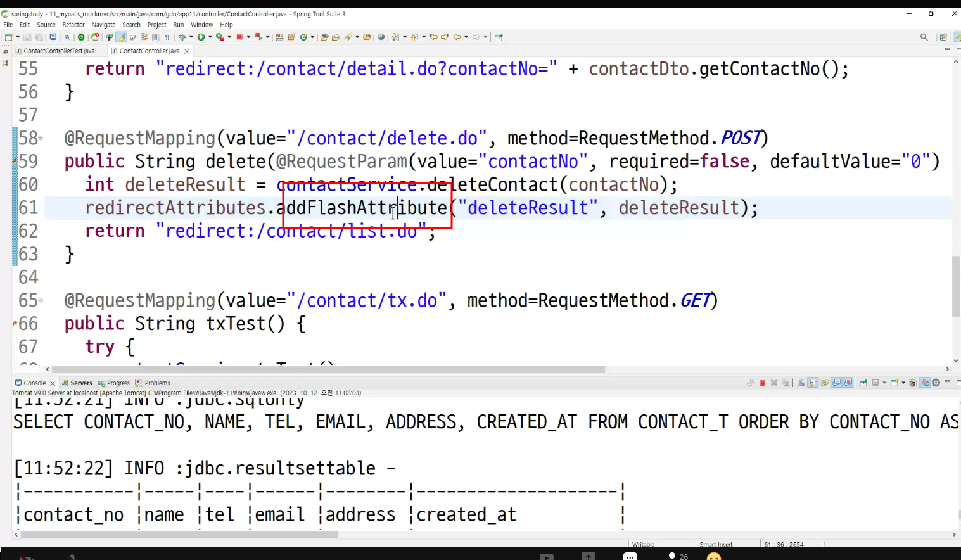
Task: Click line number 61 in the gutter
Action: click(29, 207)
